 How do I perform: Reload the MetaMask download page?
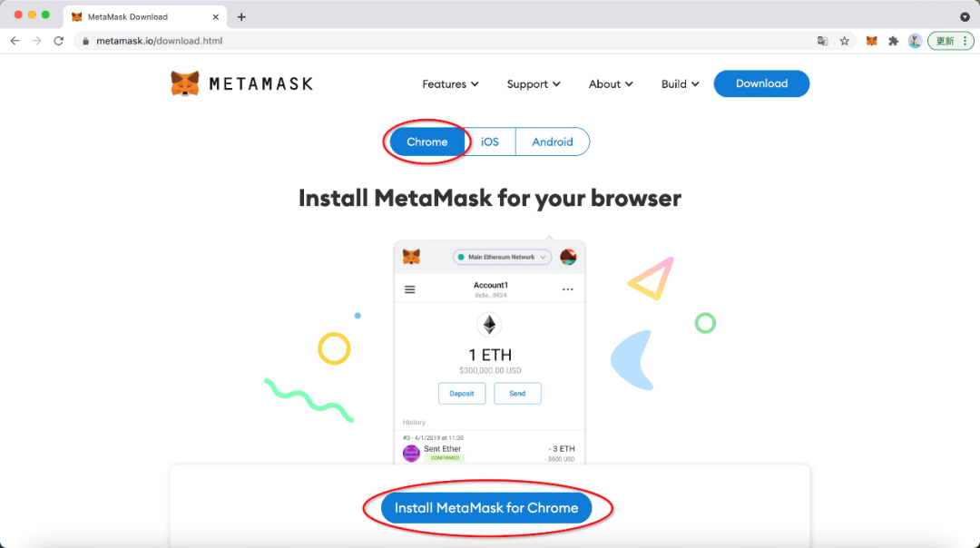pos(59,41)
